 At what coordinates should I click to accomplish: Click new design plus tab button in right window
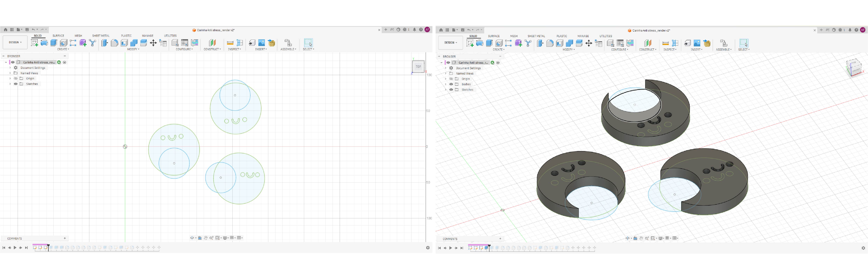coord(821,30)
